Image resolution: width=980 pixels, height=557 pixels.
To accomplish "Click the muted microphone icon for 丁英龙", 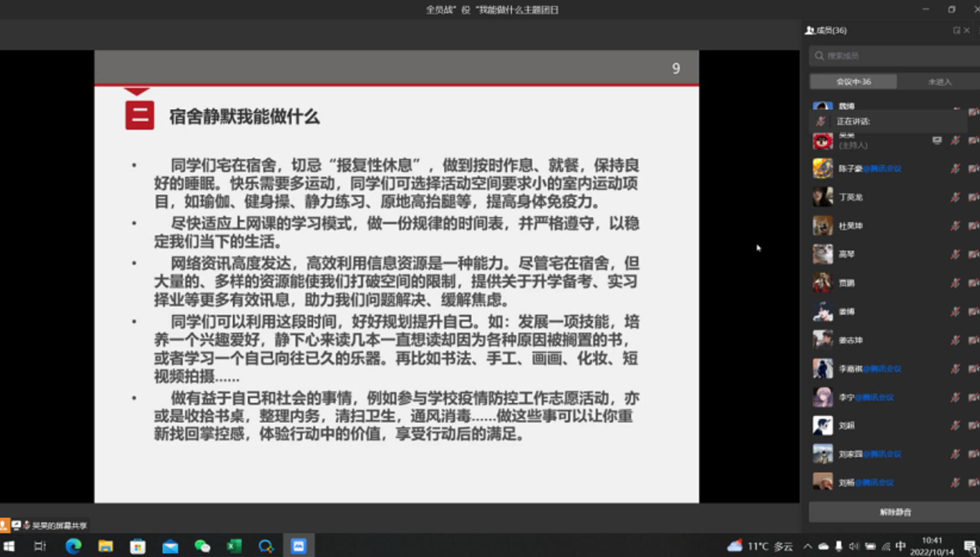I will coord(955,197).
